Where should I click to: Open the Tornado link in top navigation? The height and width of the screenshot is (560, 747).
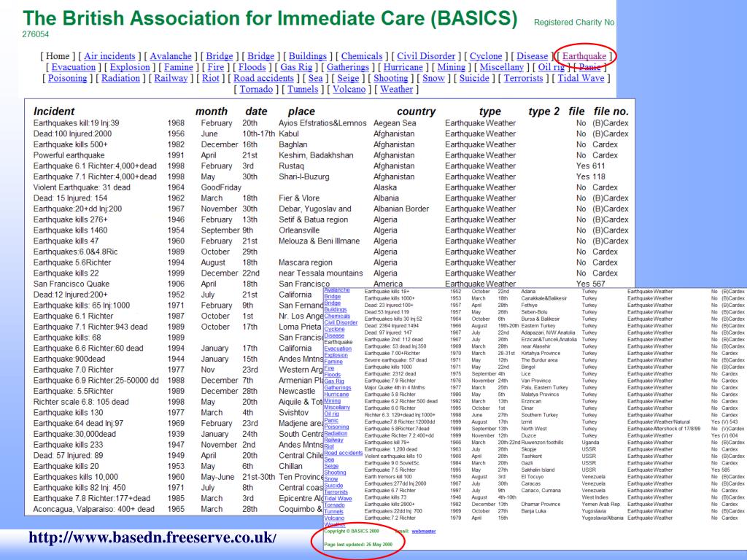[x=256, y=89]
